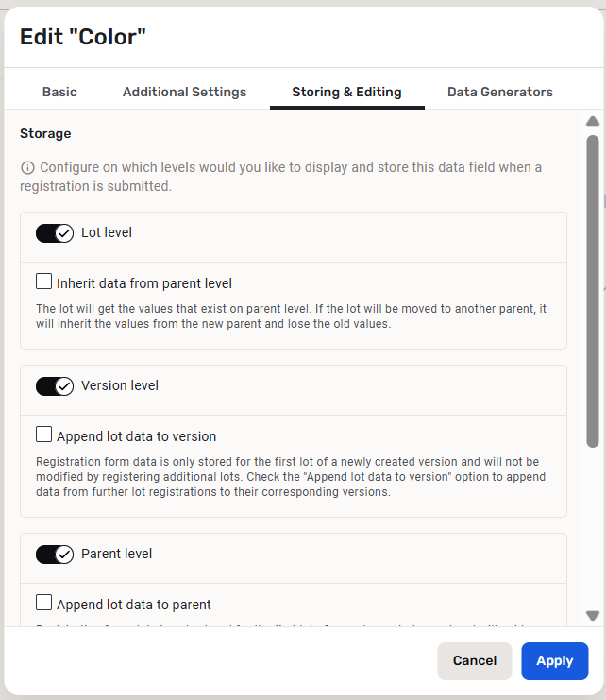Toggle the Parent level switch
This screenshot has width=606, height=700.
55,554
